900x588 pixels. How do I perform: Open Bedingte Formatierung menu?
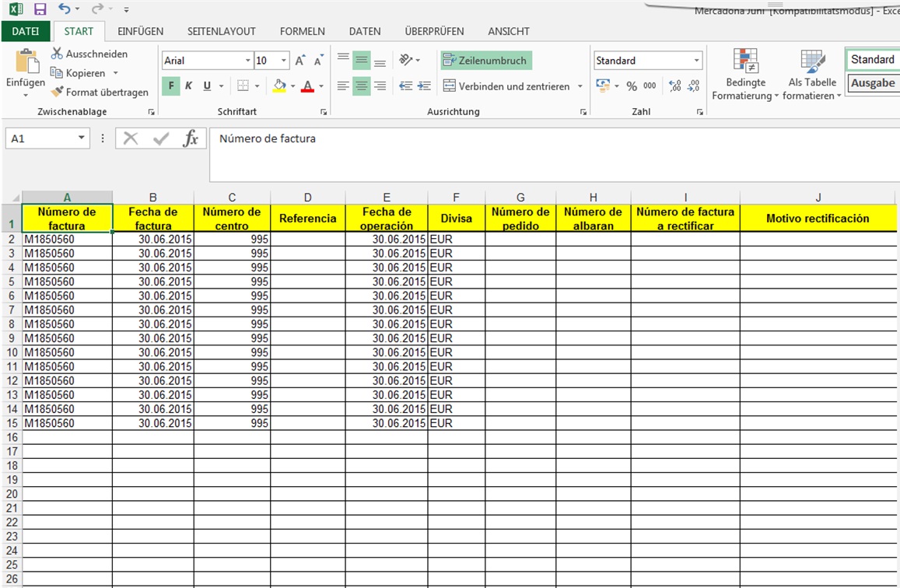pyautogui.click(x=745, y=75)
